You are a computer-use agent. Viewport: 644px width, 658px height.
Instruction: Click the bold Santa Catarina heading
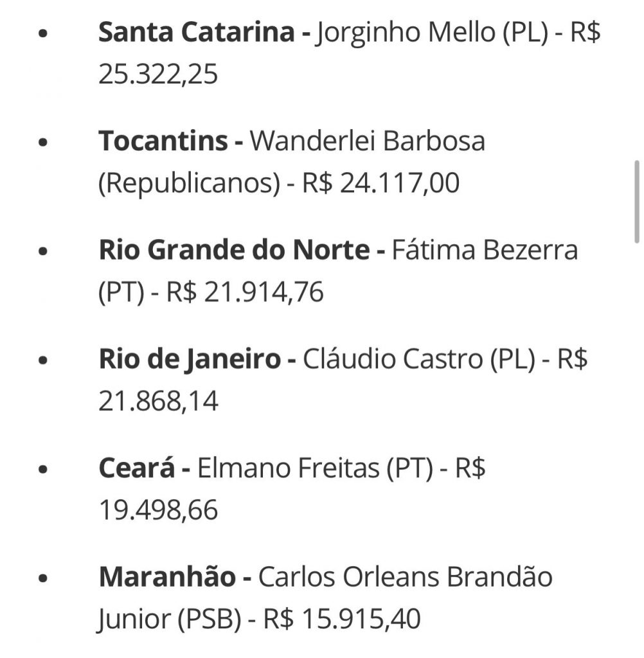(195, 33)
